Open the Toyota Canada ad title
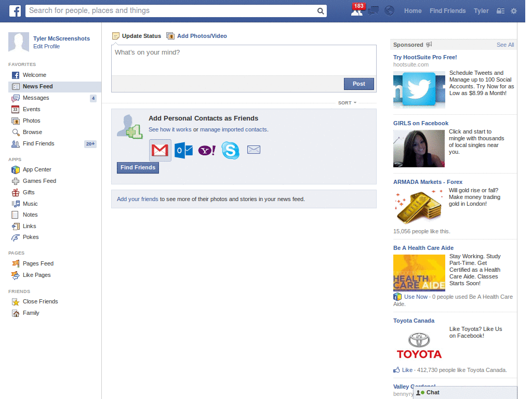This screenshot has width=532, height=399. tap(414, 321)
